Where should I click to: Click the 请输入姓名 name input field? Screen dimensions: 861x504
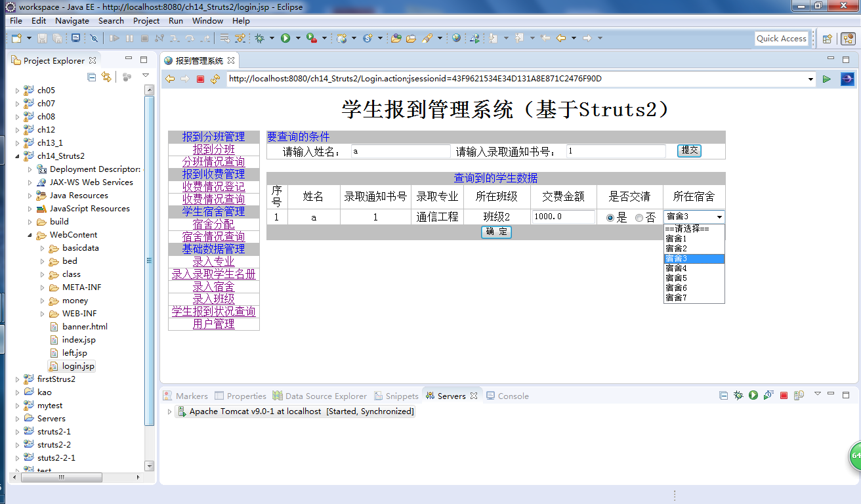tap(401, 151)
